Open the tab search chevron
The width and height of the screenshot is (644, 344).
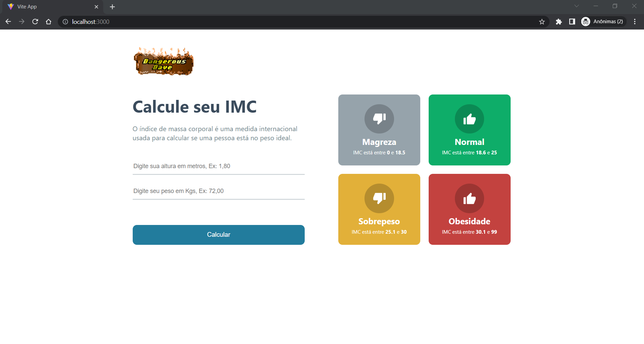click(576, 6)
